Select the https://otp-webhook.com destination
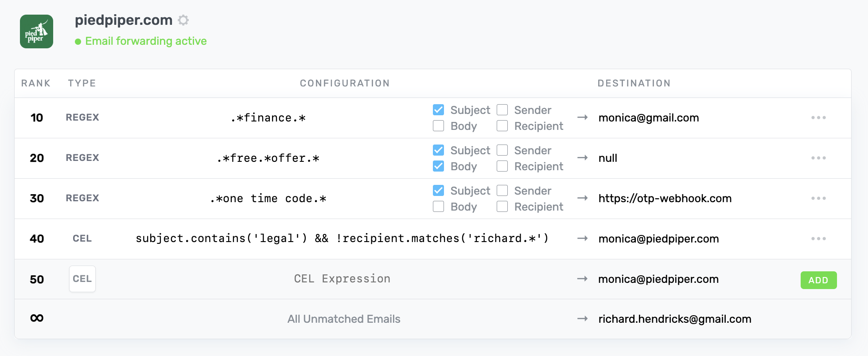 coord(665,199)
